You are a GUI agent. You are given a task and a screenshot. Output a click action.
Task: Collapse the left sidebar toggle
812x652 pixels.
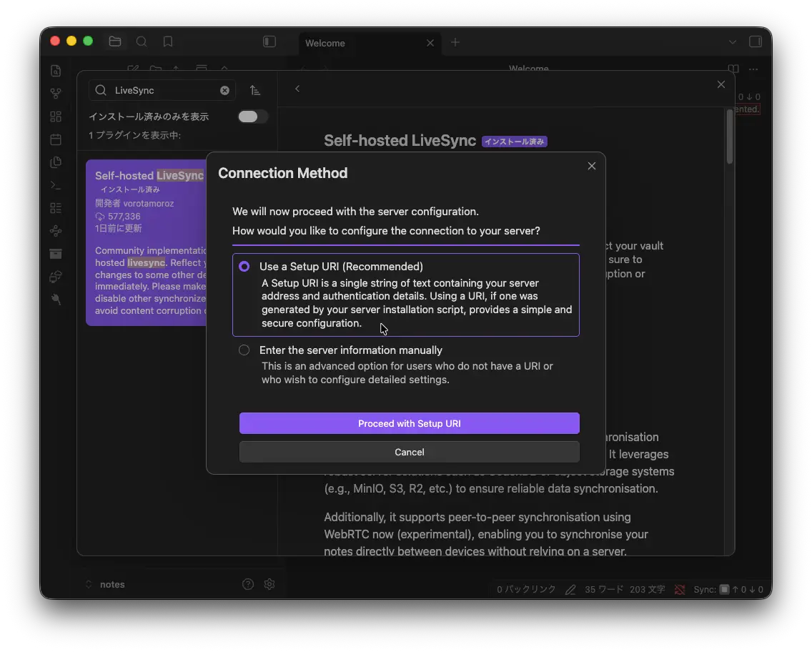(269, 41)
